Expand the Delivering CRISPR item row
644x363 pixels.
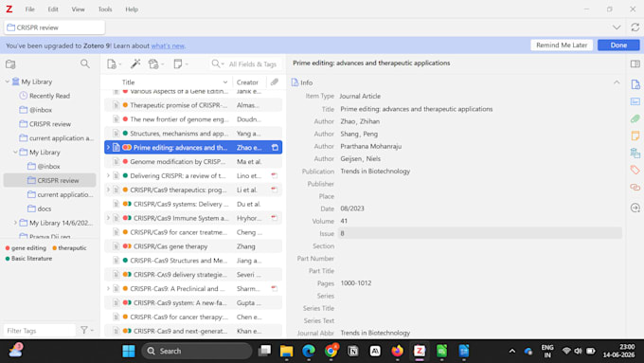(108, 175)
